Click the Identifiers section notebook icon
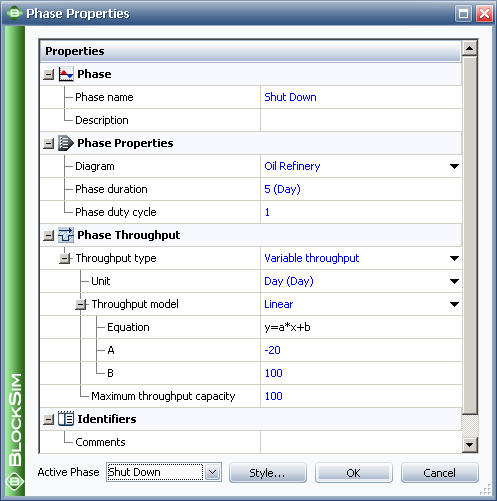Viewport: 497px width, 501px height. [x=66, y=419]
